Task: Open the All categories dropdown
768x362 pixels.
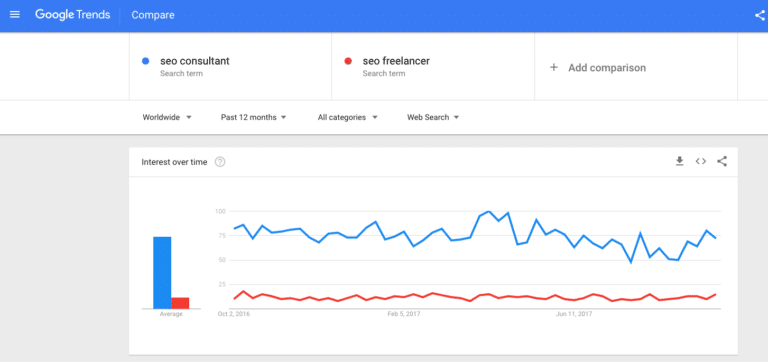Action: [348, 118]
